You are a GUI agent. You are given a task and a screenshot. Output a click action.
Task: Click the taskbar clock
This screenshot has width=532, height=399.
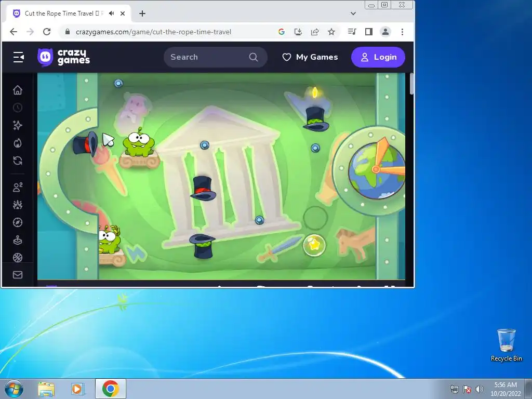click(x=506, y=389)
